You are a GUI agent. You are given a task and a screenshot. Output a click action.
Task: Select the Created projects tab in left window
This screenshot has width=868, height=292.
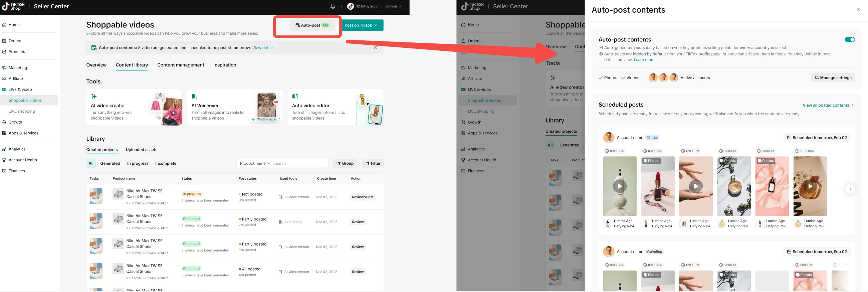click(x=102, y=150)
